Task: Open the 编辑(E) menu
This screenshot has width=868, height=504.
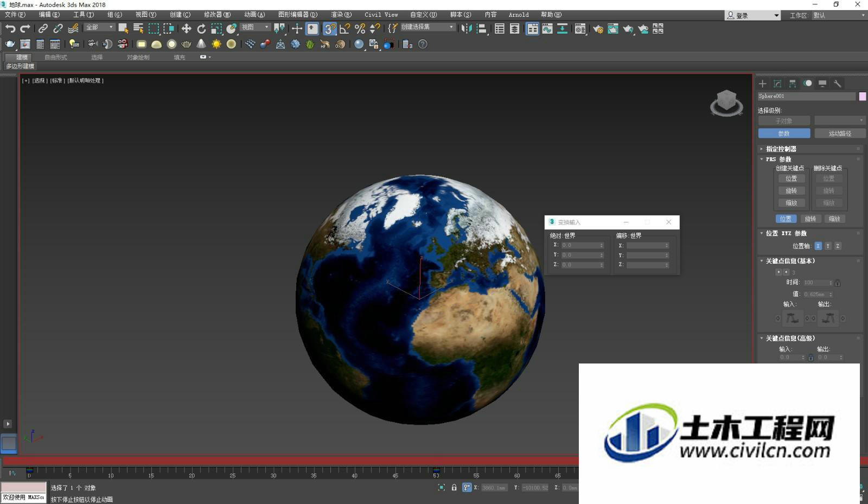Action: point(49,15)
